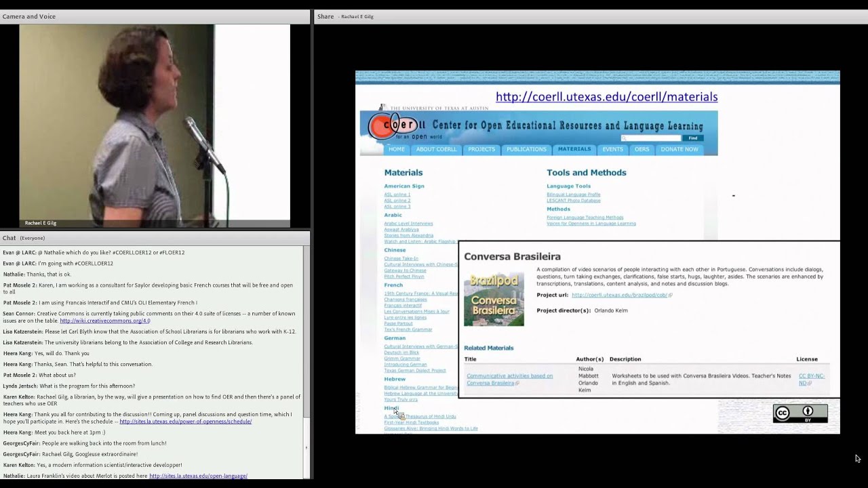Image resolution: width=868 pixels, height=488 pixels.
Task: Click Related Materials heading in popup
Action: click(x=489, y=348)
